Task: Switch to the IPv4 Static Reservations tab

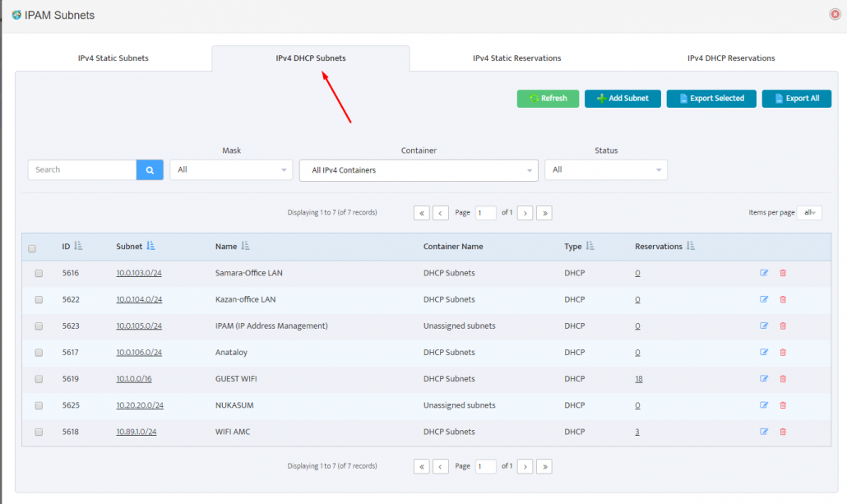Action: (516, 58)
